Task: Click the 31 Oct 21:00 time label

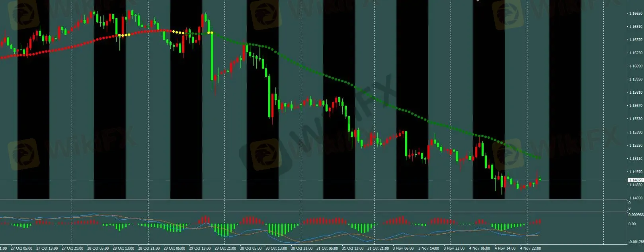Action: pos(378,248)
